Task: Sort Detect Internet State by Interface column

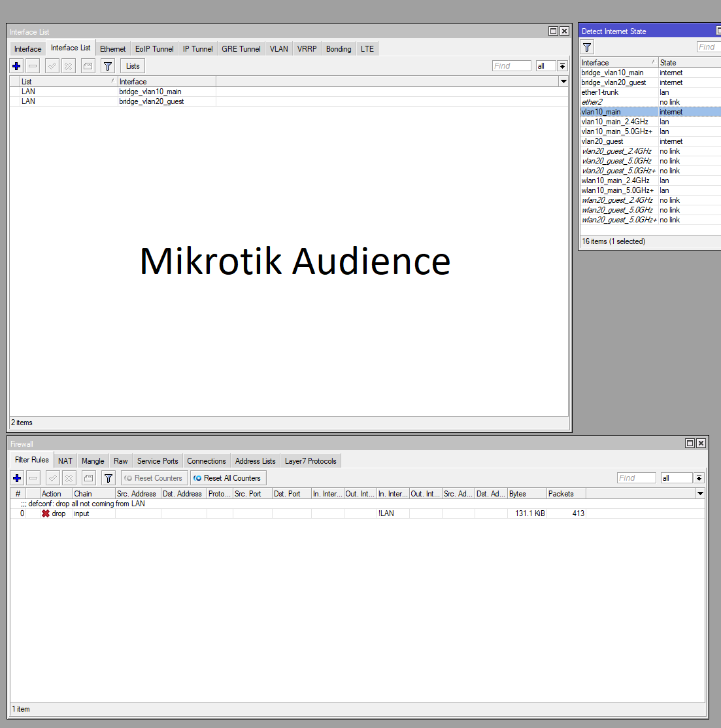Action: point(619,63)
